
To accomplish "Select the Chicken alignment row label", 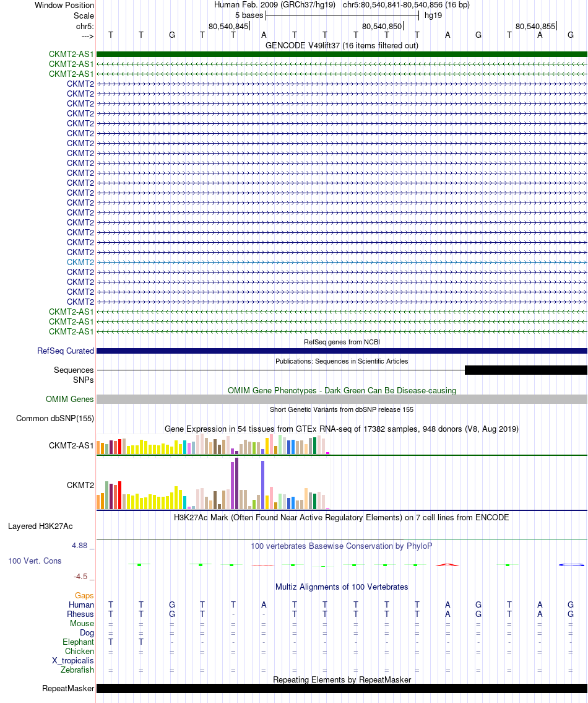I will click(80, 652).
